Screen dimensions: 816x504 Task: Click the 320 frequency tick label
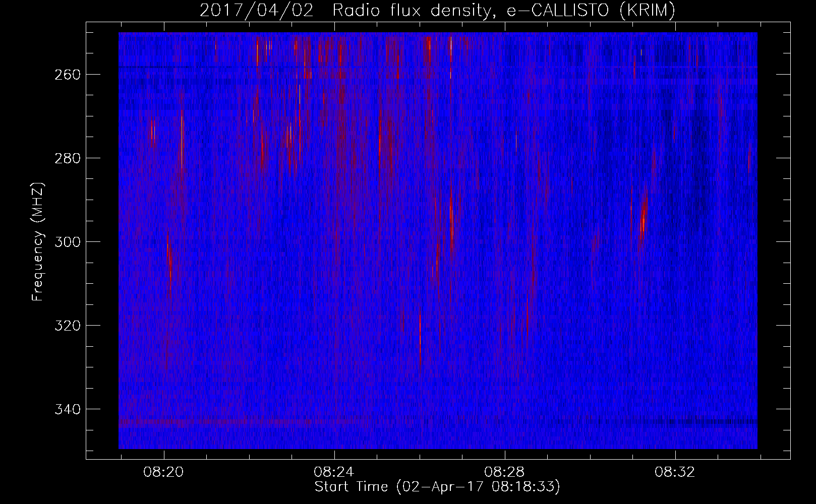[68, 326]
